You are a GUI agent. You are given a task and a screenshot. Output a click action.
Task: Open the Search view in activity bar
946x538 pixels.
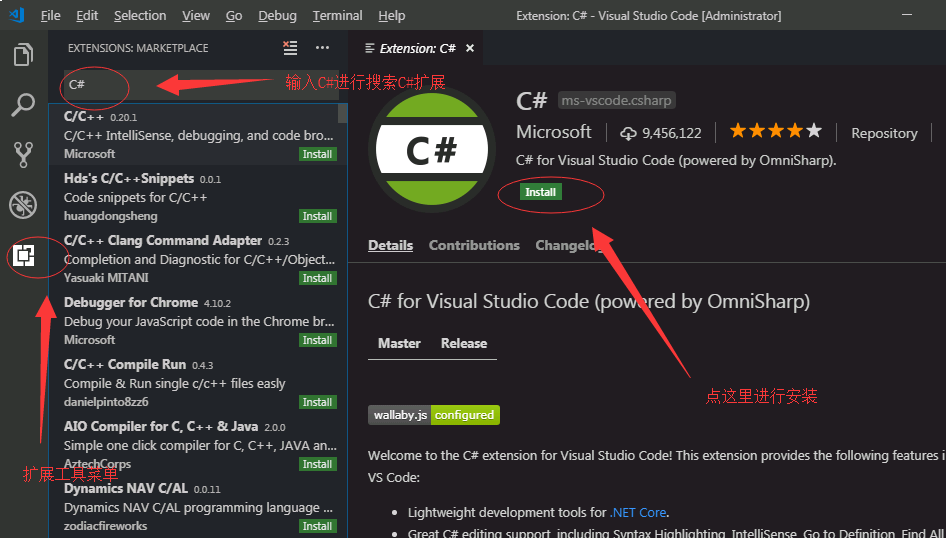pyautogui.click(x=24, y=105)
